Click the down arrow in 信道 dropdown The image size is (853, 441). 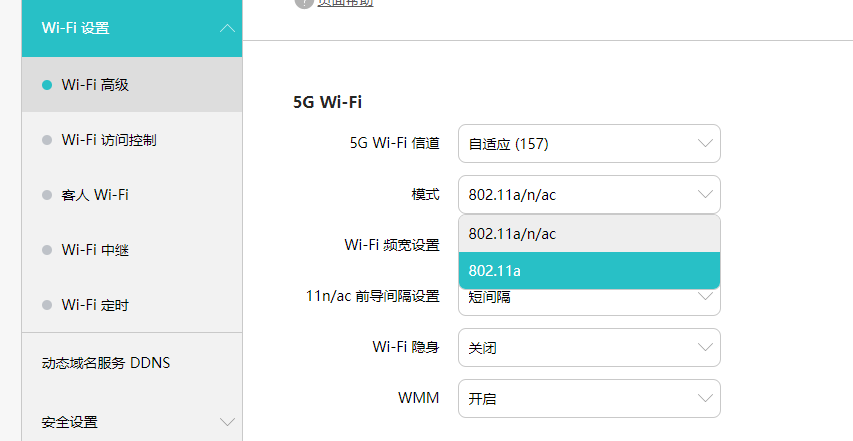click(x=704, y=144)
